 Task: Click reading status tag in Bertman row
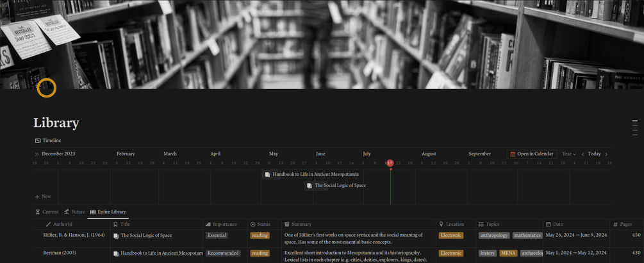(x=260, y=253)
